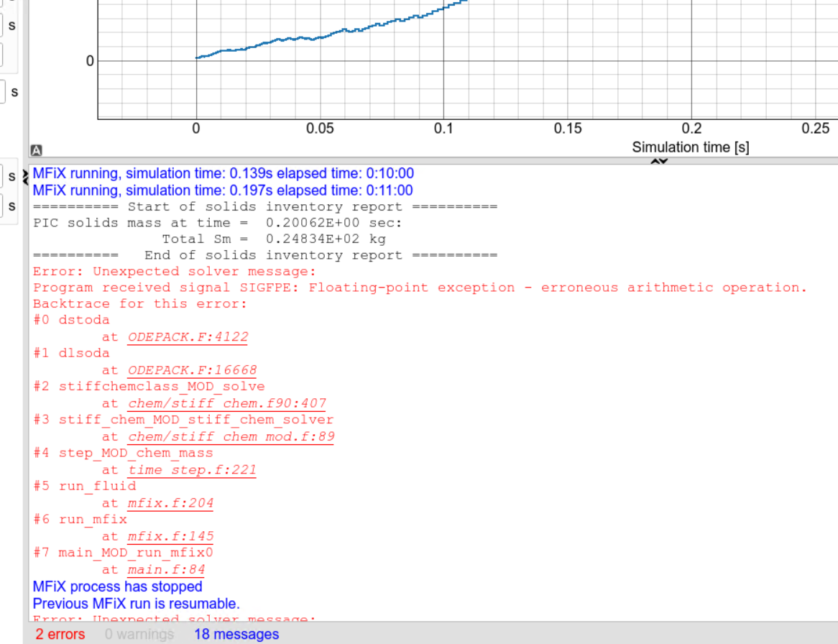
Task: Click the 'MFiX process has stopped' message
Action: click(x=117, y=587)
